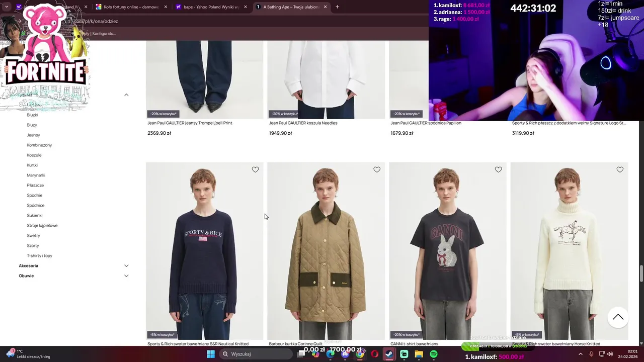The height and width of the screenshot is (362, 644).
Task: Switch to the Koło fortuny online tab
Action: click(x=131, y=7)
